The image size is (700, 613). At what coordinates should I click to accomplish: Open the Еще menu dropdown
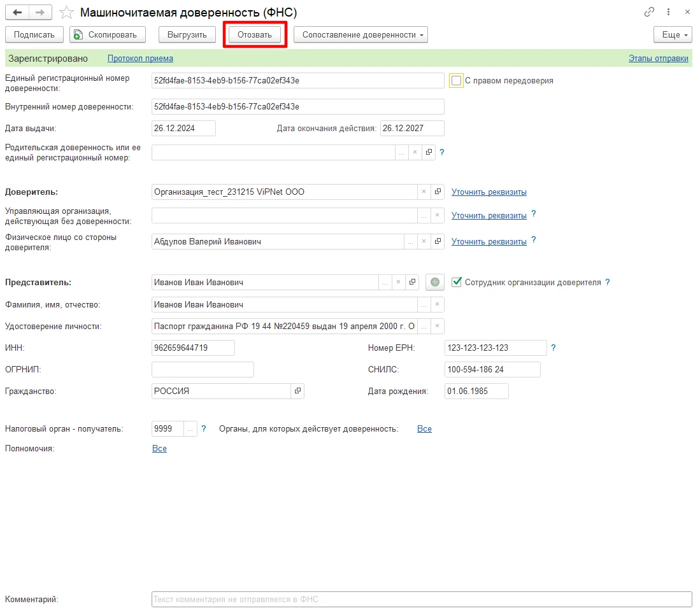pyautogui.click(x=673, y=35)
